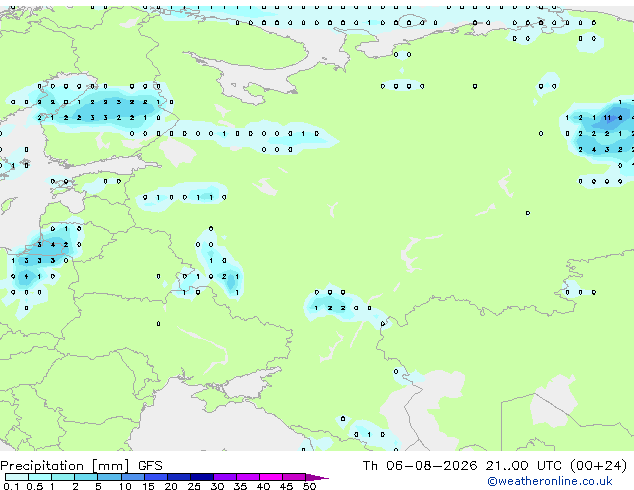
Task: Select the 2–5 mm legend color swatch
Action: (86, 477)
